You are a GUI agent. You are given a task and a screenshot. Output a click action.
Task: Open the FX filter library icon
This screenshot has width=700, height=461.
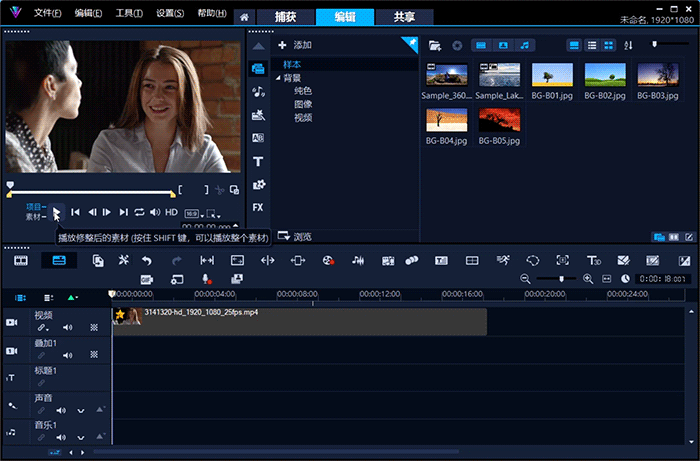(x=258, y=208)
